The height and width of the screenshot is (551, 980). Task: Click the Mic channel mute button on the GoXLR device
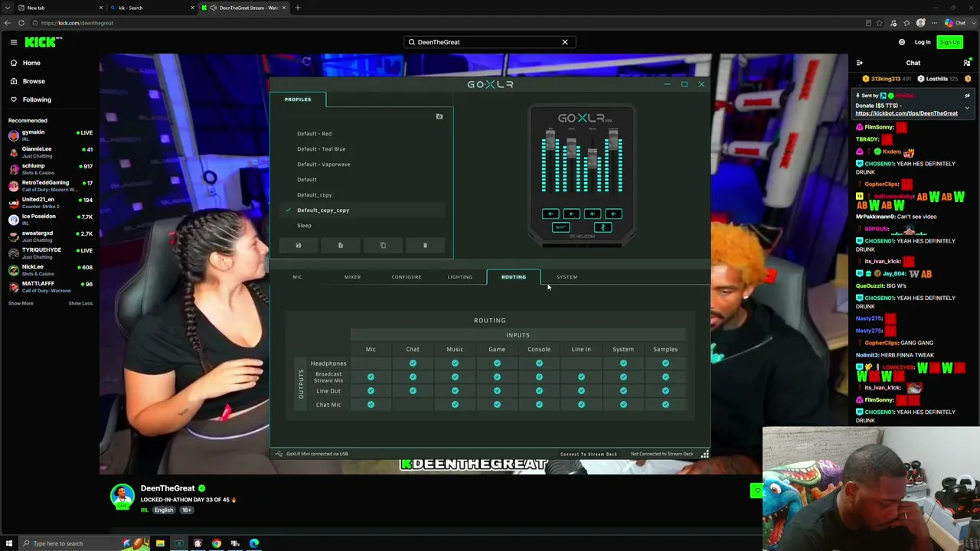[550, 214]
